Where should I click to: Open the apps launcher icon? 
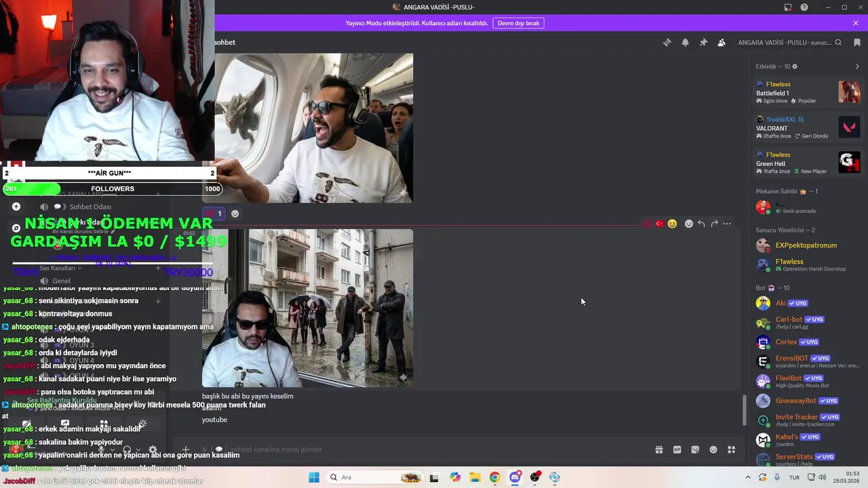(732, 449)
